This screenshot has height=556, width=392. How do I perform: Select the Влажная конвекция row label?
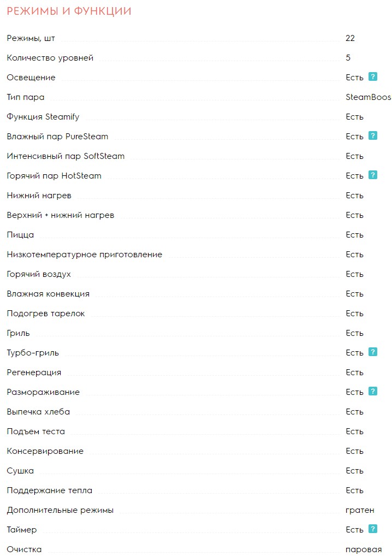coord(48,294)
